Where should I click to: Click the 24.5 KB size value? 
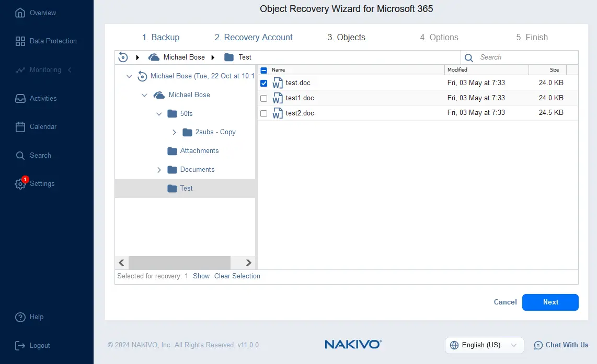pos(551,113)
